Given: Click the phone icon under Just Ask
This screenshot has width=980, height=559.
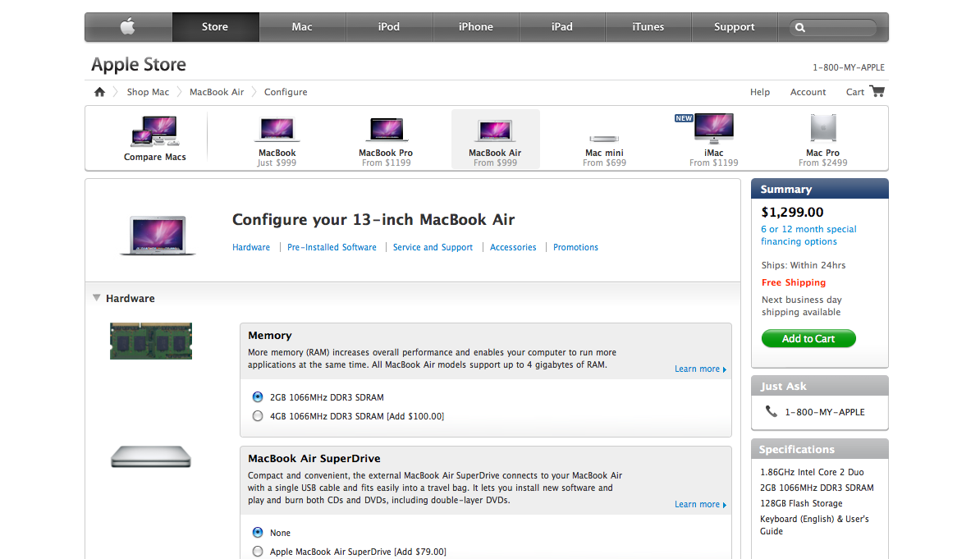Looking at the screenshot, I should [x=772, y=411].
